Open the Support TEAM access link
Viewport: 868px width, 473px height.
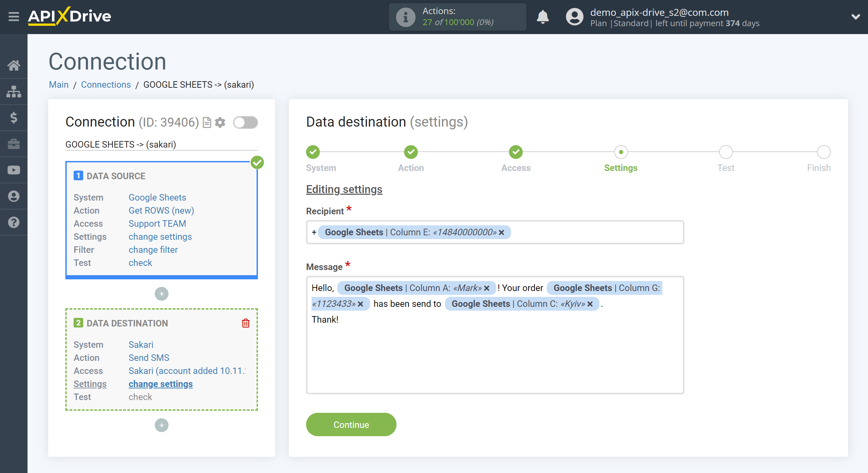157,224
